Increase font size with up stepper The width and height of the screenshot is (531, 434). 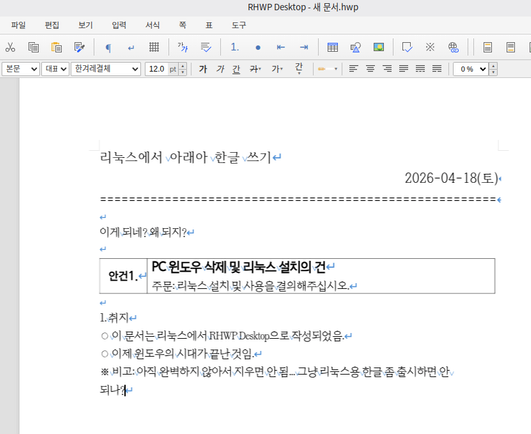(183, 66)
